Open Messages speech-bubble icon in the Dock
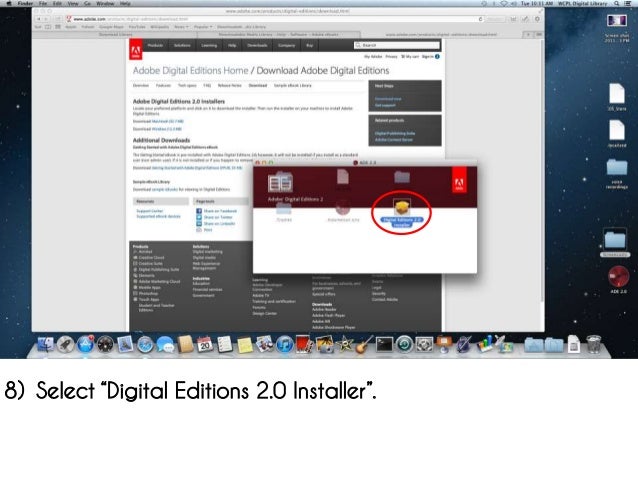The height and width of the screenshot is (479, 638). tap(165, 346)
